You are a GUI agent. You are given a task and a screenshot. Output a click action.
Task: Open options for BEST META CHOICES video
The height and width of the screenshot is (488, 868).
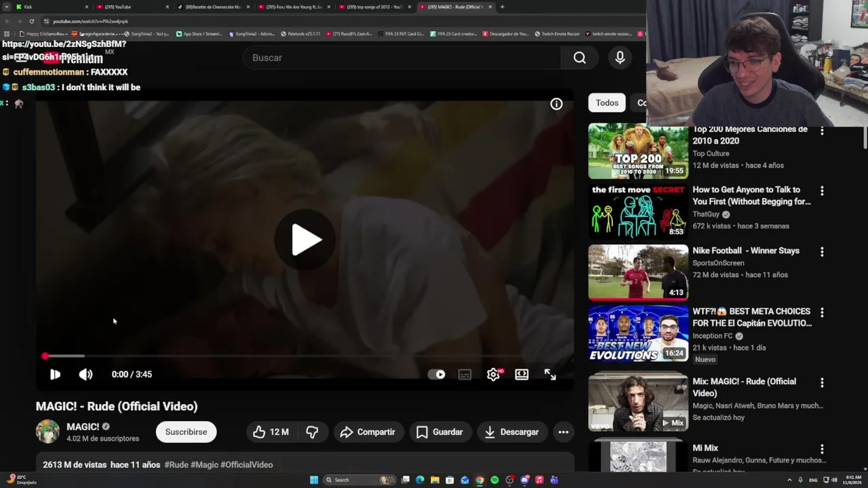822,313
